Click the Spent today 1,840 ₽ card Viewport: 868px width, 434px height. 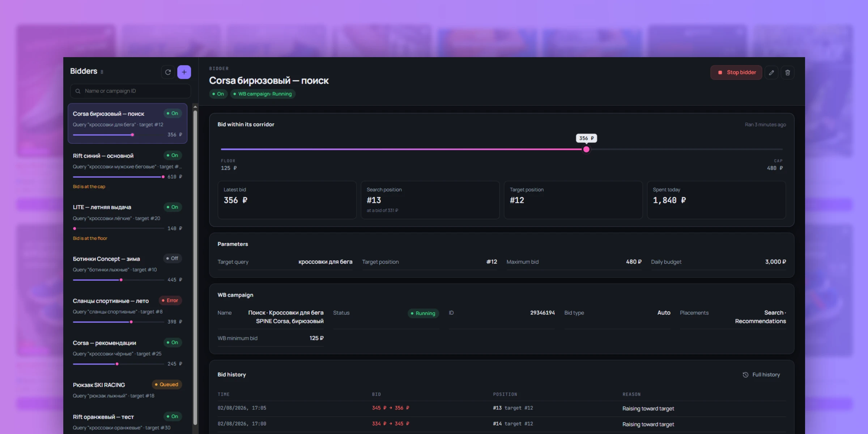pyautogui.click(x=716, y=200)
